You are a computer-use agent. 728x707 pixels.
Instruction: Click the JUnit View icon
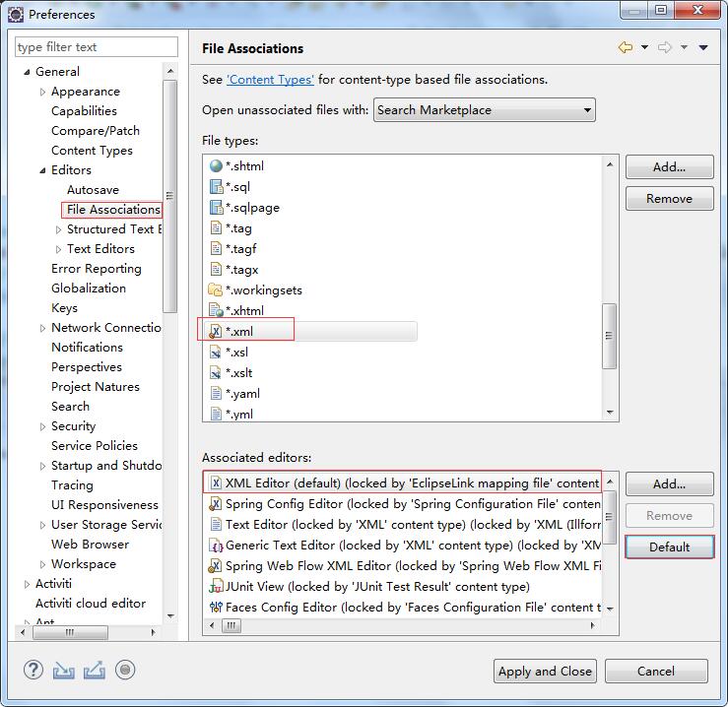[217, 586]
